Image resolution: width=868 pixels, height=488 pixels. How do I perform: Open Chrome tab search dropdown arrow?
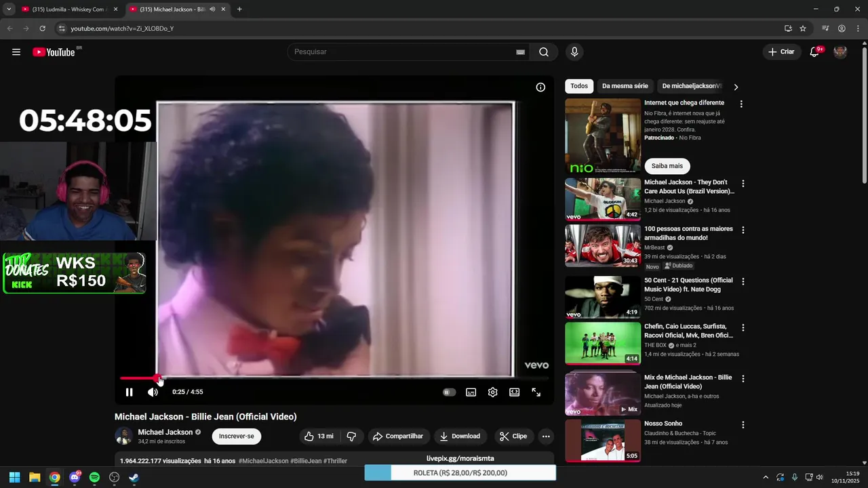[9, 9]
